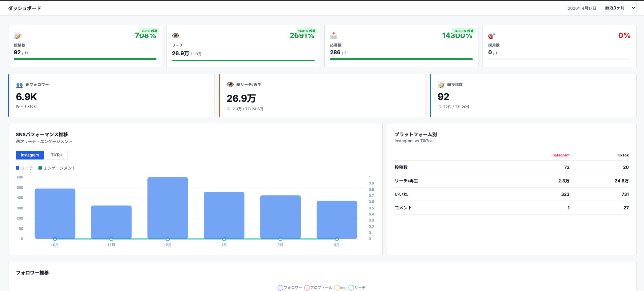Click the people icon beside 総フォロワー
The image size is (644, 291).
(x=20, y=85)
